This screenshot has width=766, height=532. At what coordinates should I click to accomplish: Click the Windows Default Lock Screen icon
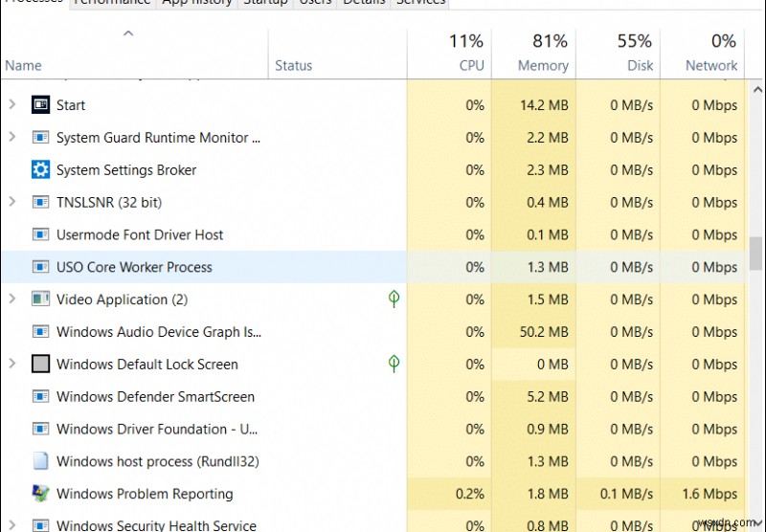coord(40,365)
